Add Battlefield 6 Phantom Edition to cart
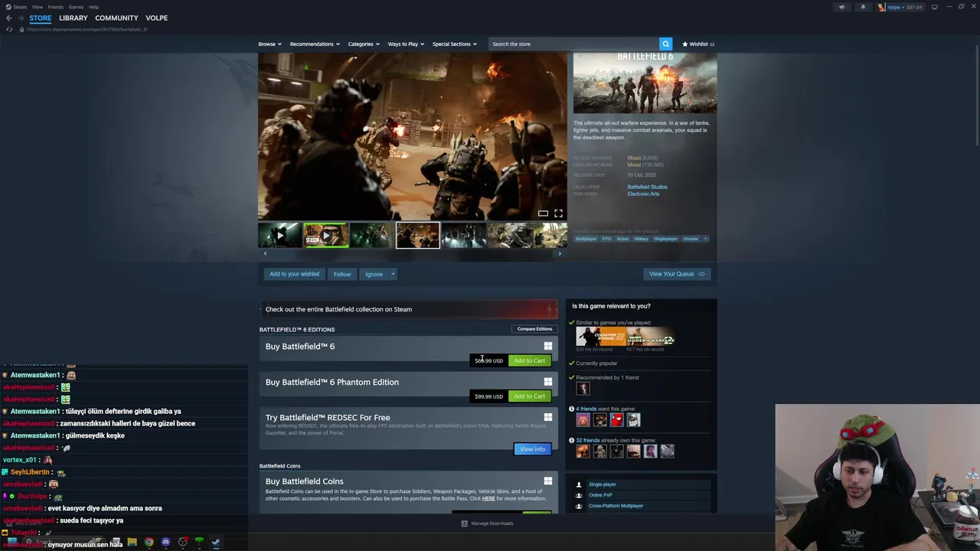Screen dimensions: 980x551 point(529,396)
